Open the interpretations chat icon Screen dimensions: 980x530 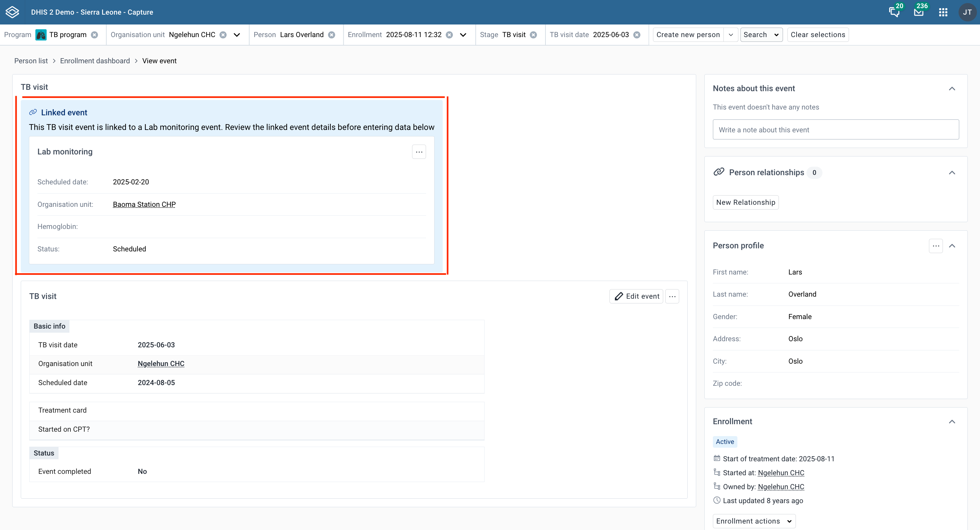pos(894,12)
